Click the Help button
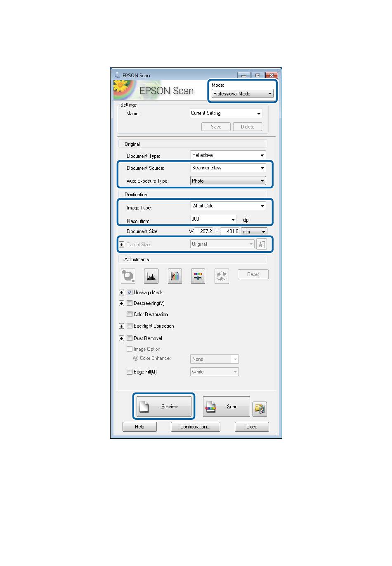This screenshot has width=392, height=566. tap(139, 427)
